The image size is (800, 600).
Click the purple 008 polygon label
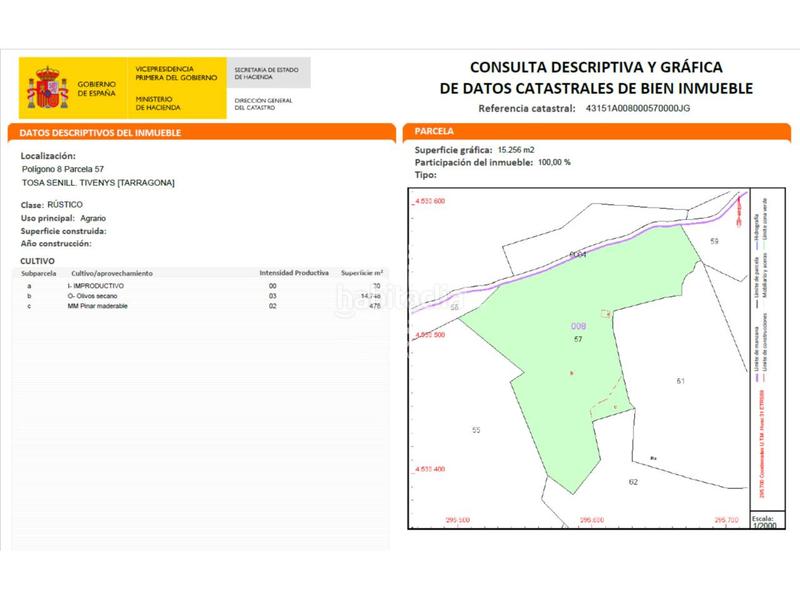pyautogui.click(x=578, y=326)
